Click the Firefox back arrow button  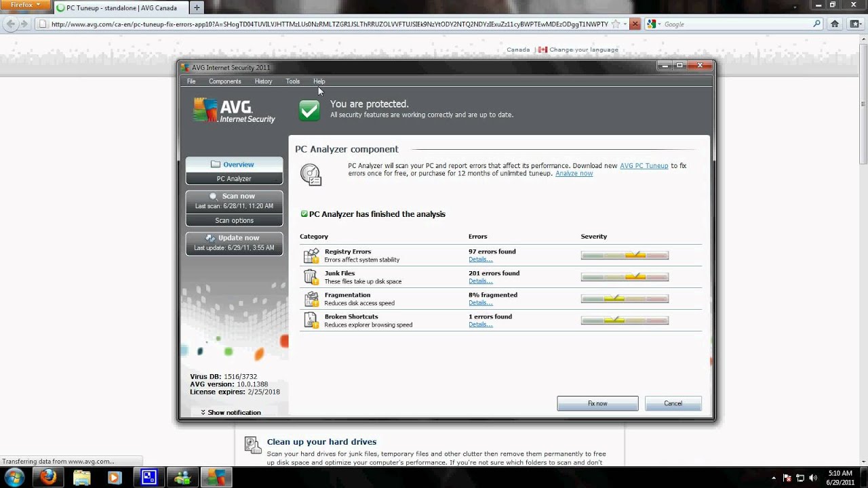click(10, 24)
